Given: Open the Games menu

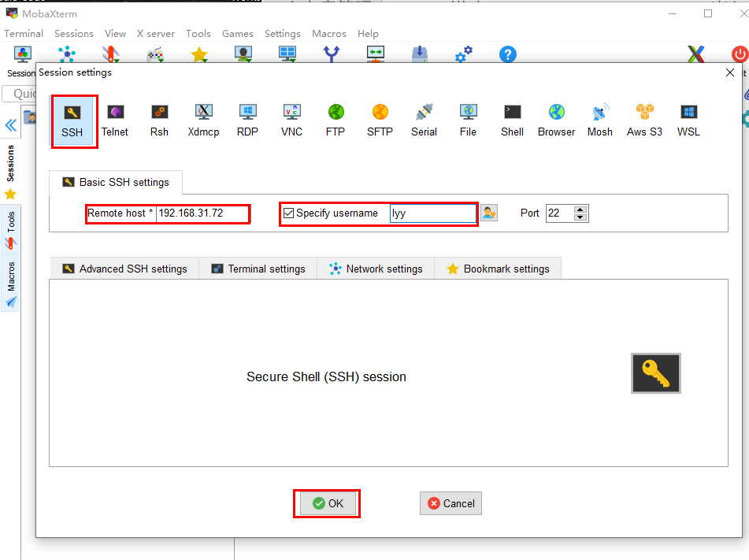Looking at the screenshot, I should click(237, 33).
